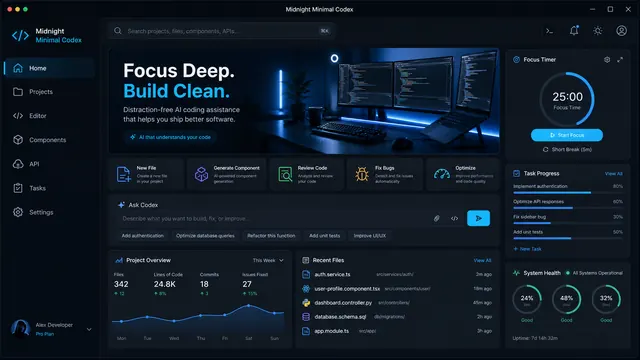Open database.schema.sql database file icon
The width and height of the screenshot is (640, 360).
point(306,317)
